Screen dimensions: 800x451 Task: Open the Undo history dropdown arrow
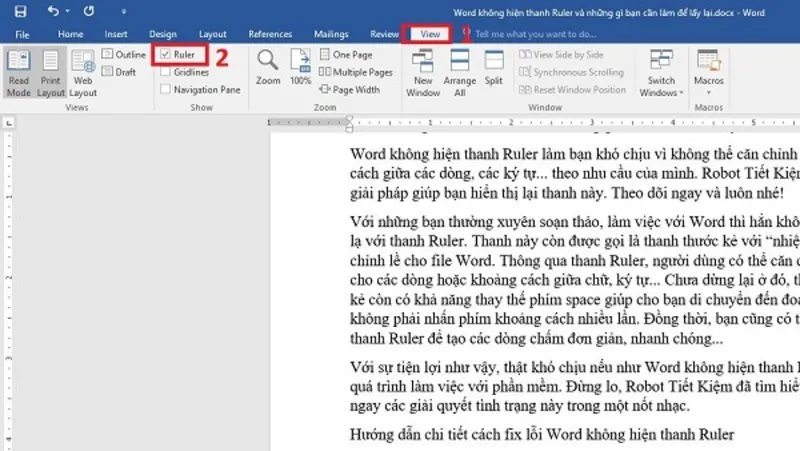(x=67, y=11)
